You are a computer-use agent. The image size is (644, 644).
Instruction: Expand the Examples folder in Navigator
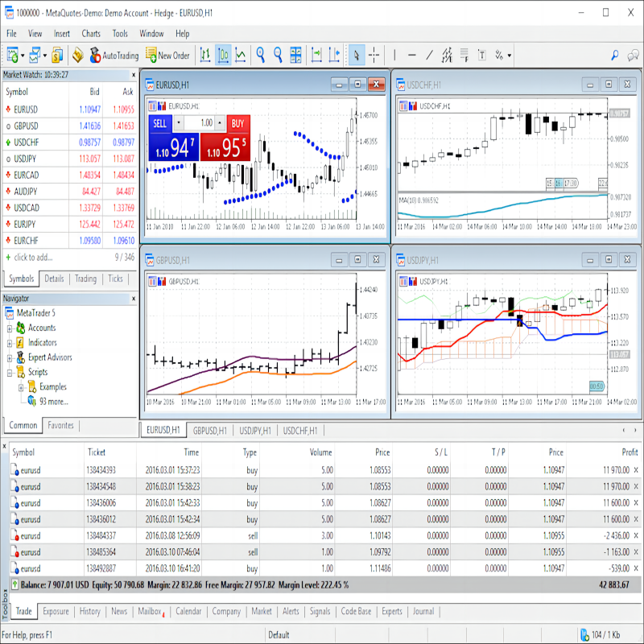click(x=22, y=388)
